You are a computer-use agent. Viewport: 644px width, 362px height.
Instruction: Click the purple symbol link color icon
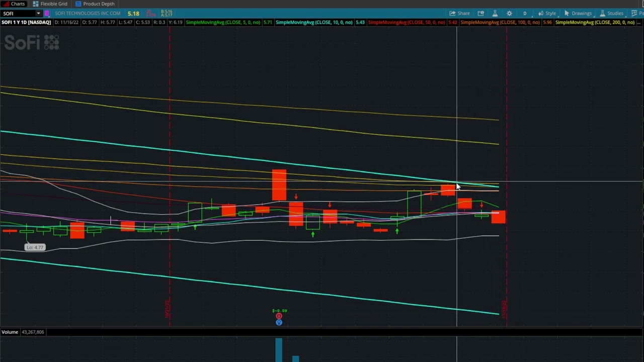coord(47,14)
